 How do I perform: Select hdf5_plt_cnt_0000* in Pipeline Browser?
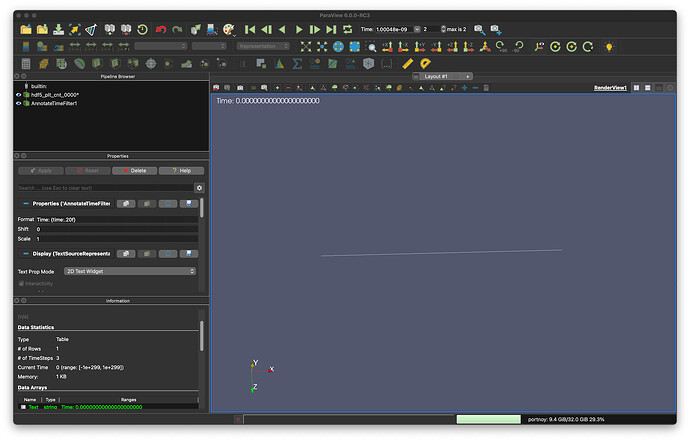click(x=55, y=95)
